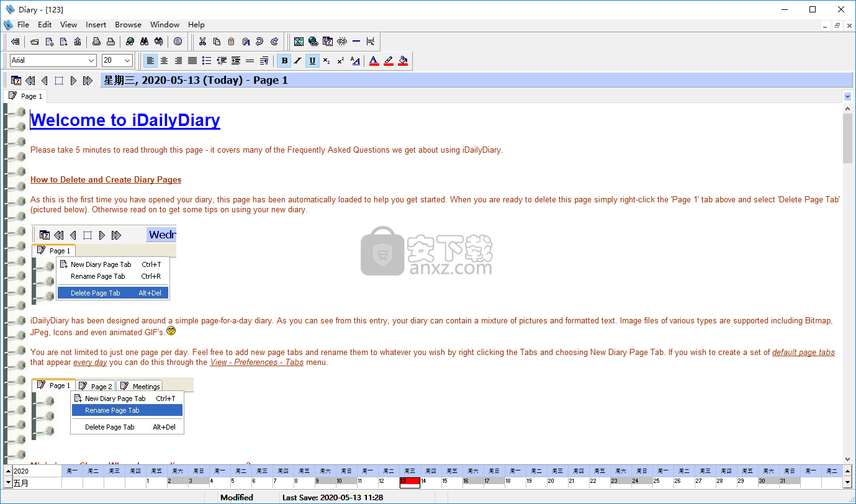The image size is (856, 504).
Task: Click scrollbar down arrow of the page
Action: pyautogui.click(x=847, y=459)
